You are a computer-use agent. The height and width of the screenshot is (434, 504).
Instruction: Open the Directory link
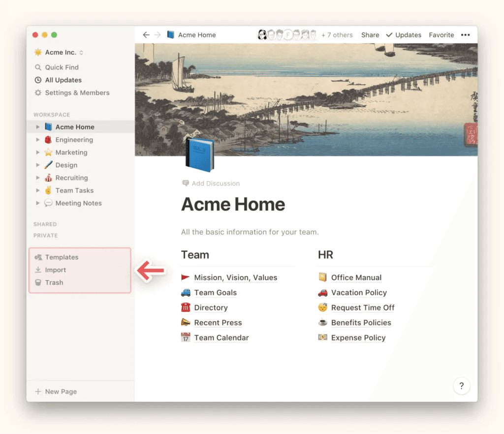211,308
